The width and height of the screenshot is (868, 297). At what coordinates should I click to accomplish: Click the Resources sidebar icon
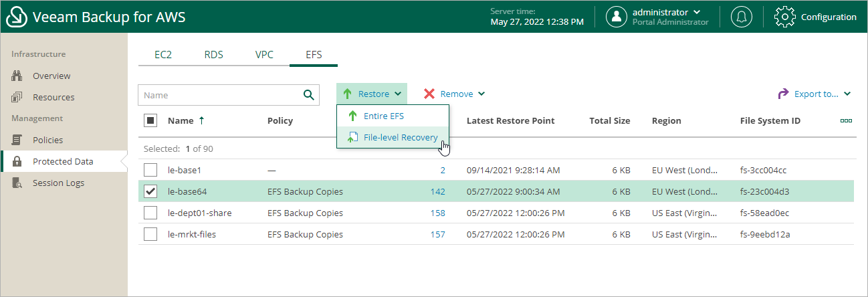click(x=17, y=98)
